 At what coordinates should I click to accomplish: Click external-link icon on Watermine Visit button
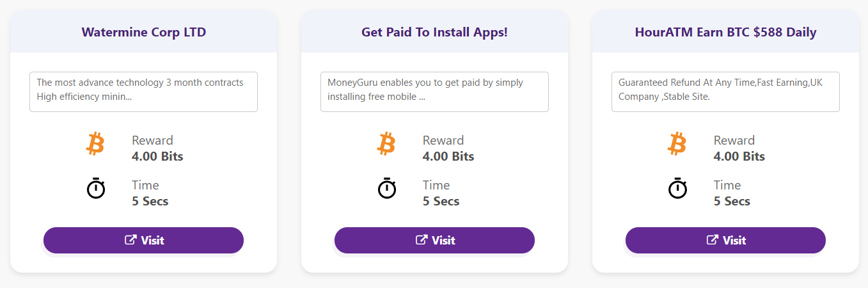[x=130, y=240]
